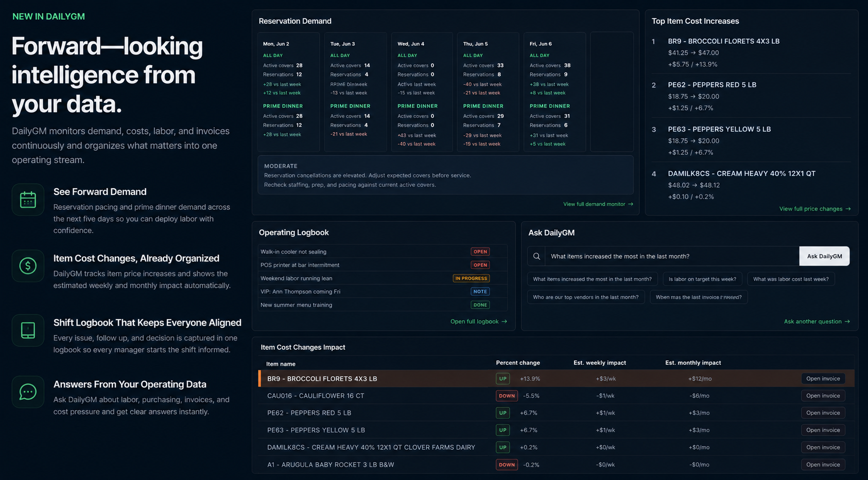Viewport: 868px width, 480px height.
Task: Open invoice for A1 Arugula Baby Rocket row
Action: [x=823, y=465]
